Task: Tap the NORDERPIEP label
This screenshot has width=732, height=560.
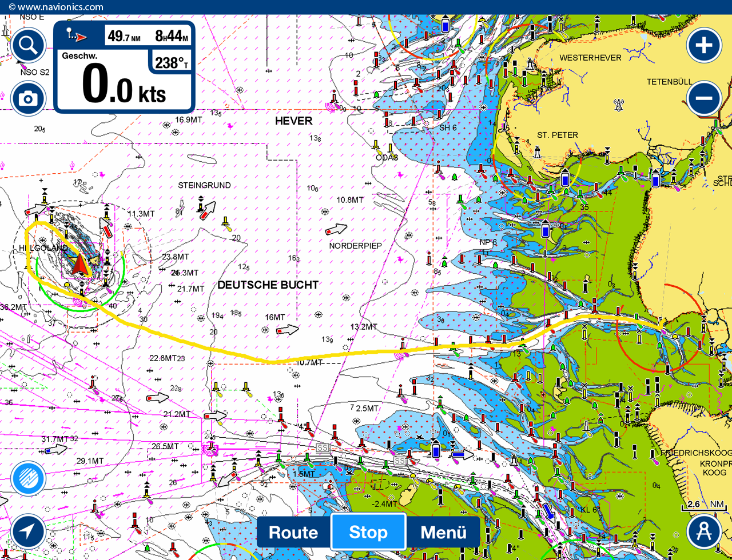Action: pyautogui.click(x=355, y=246)
